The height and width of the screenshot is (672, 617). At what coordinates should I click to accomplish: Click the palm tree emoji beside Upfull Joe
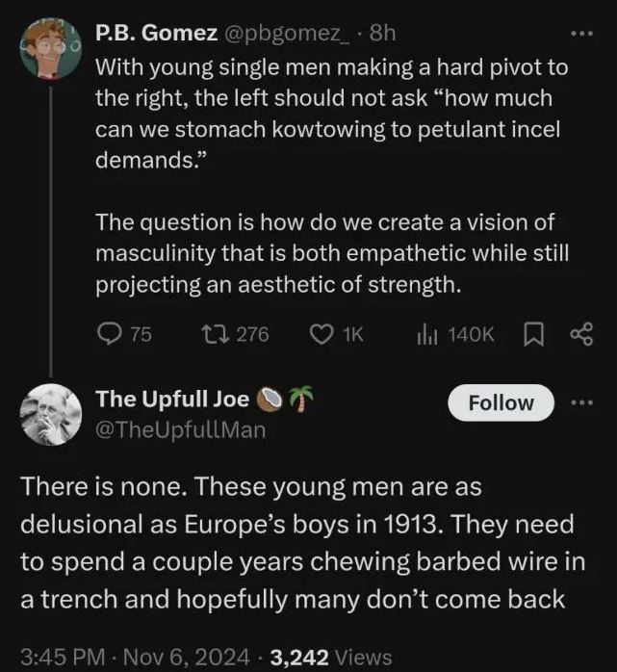click(x=303, y=400)
